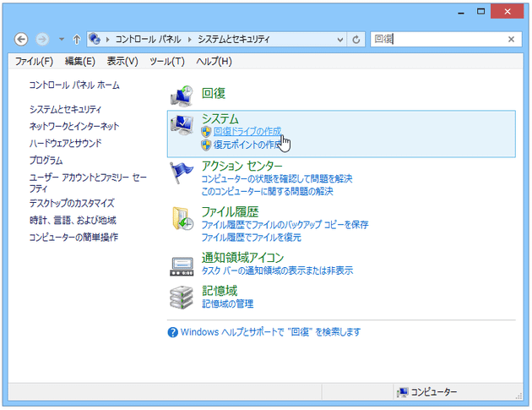Image resolution: width=532 pixels, height=410 pixels.
Task: Open ネットワークとインターネット category
Action: point(74,126)
